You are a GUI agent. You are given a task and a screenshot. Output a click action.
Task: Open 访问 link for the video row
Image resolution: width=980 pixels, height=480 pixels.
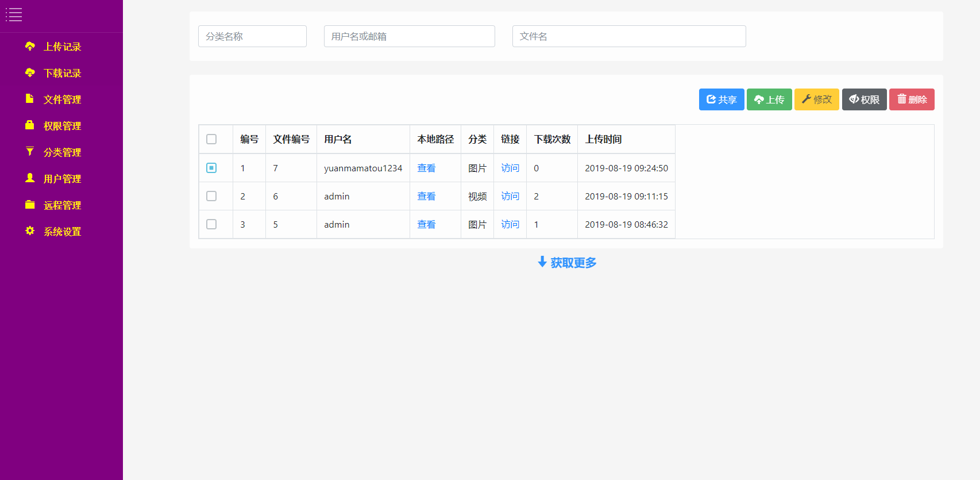[x=510, y=196]
